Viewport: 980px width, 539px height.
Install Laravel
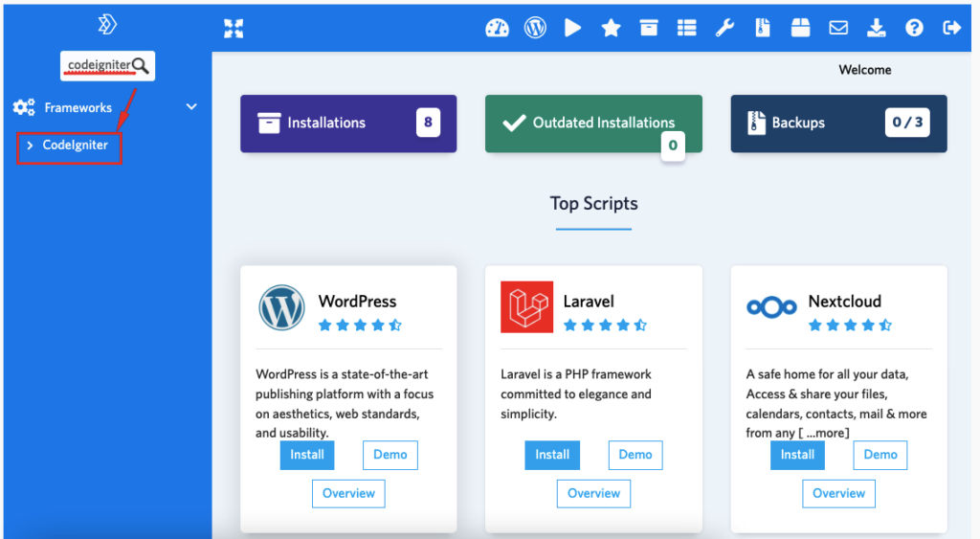[552, 455]
